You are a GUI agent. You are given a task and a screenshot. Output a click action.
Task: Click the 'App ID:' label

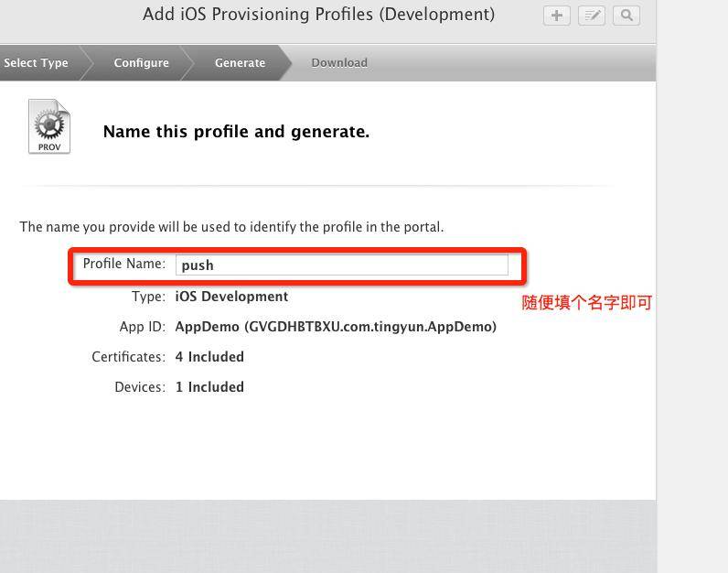pyautogui.click(x=142, y=327)
